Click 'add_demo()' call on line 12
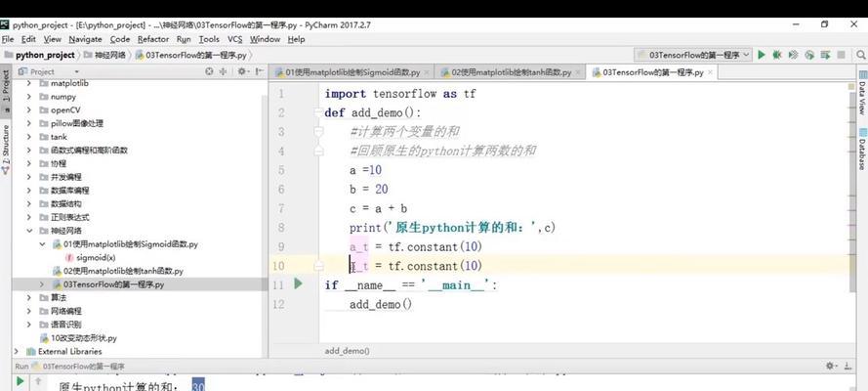This screenshot has height=391, width=868. pyautogui.click(x=381, y=305)
